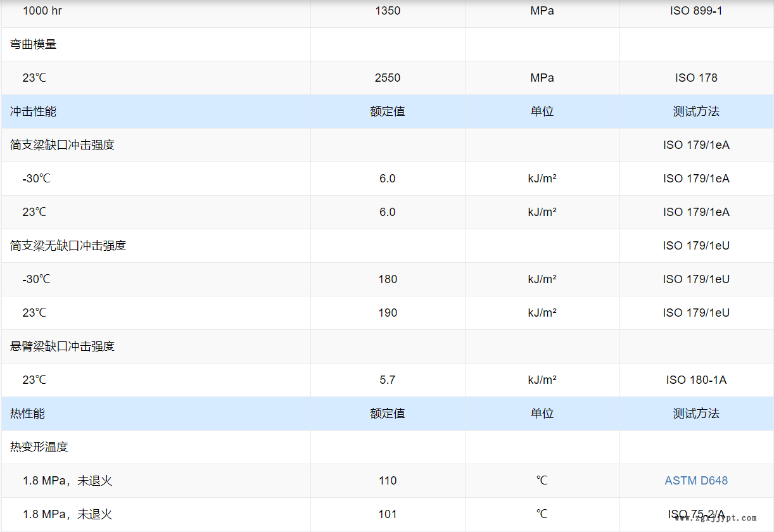Select the "简支梁缺口冲击强度" row label
The image size is (774, 532).
coord(63,145)
